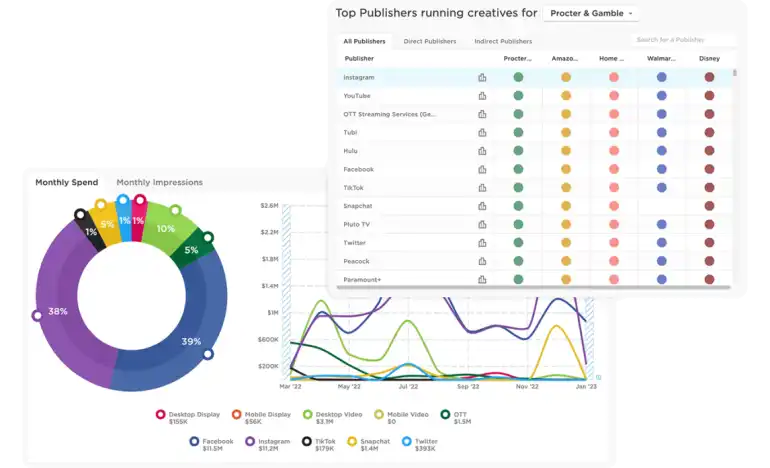This screenshot has width=770, height=468.
Task: Click the blue Walmart dot for Hulu
Action: pyautogui.click(x=661, y=151)
